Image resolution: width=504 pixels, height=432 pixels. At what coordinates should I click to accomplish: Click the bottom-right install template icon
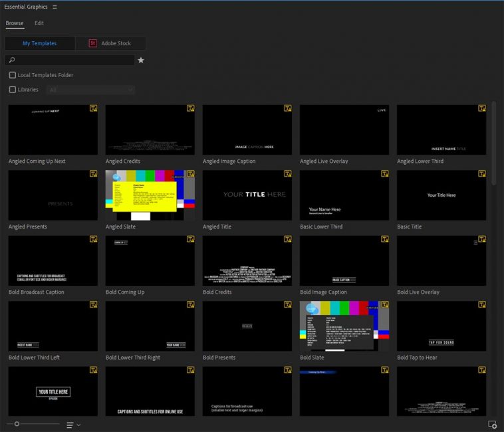tap(492, 425)
